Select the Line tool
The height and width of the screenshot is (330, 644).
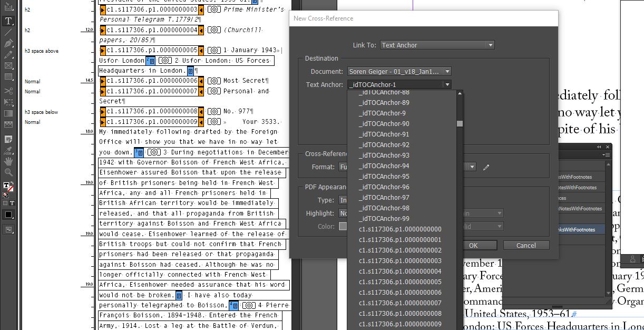(8, 32)
